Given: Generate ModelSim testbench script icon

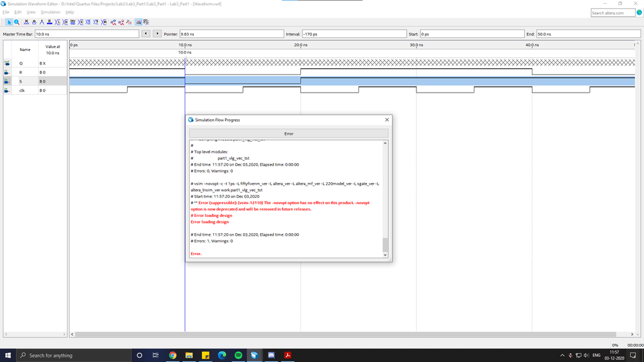Looking at the screenshot, I should pyautogui.click(x=129, y=22).
